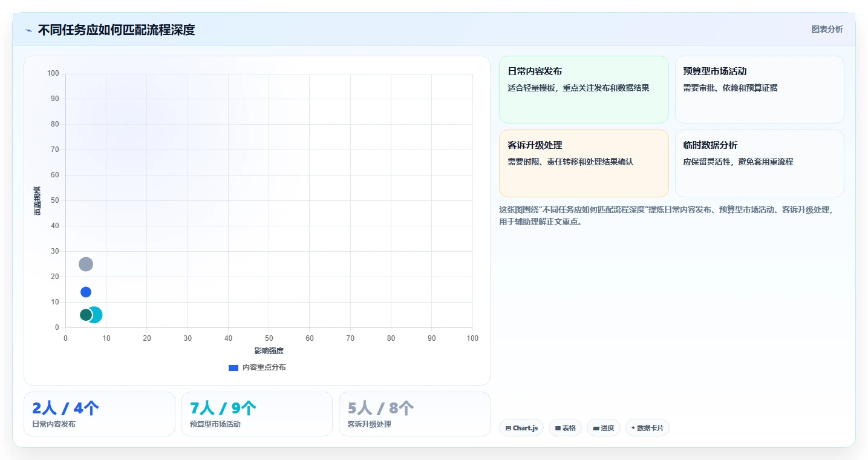Click the text 应保留灵活性，避免套用重流程

(x=738, y=162)
